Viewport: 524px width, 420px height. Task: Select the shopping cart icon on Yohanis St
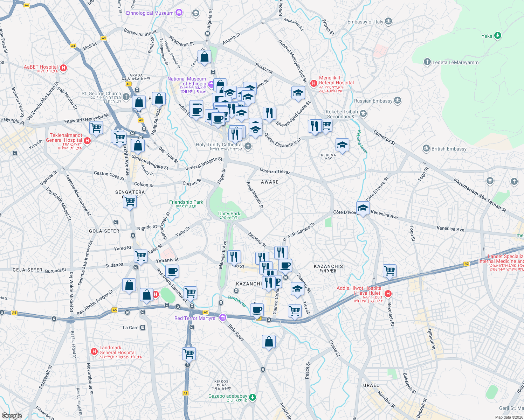(x=141, y=256)
